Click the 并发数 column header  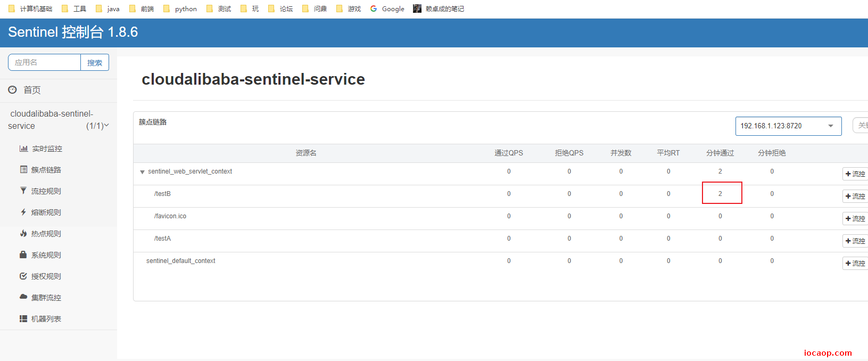pos(621,153)
